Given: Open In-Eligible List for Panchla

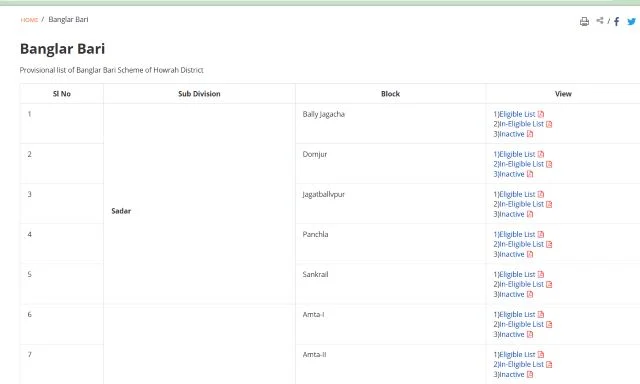Looking at the screenshot, I should (x=521, y=244).
